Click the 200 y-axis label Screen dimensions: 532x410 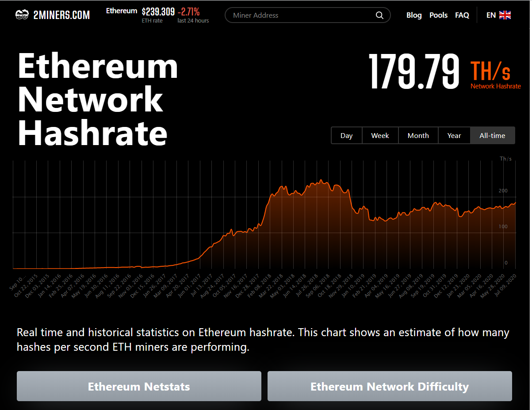tap(503, 191)
